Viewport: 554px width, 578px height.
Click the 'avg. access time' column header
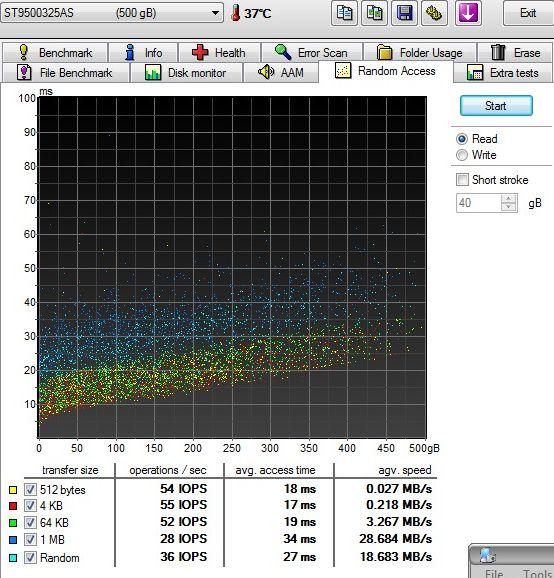point(275,470)
